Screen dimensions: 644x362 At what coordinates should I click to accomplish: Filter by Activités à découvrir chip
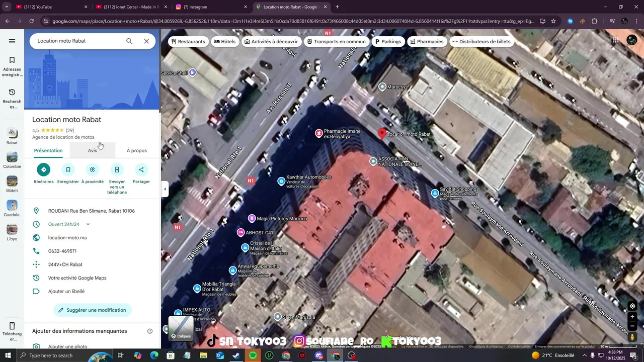pos(271,42)
